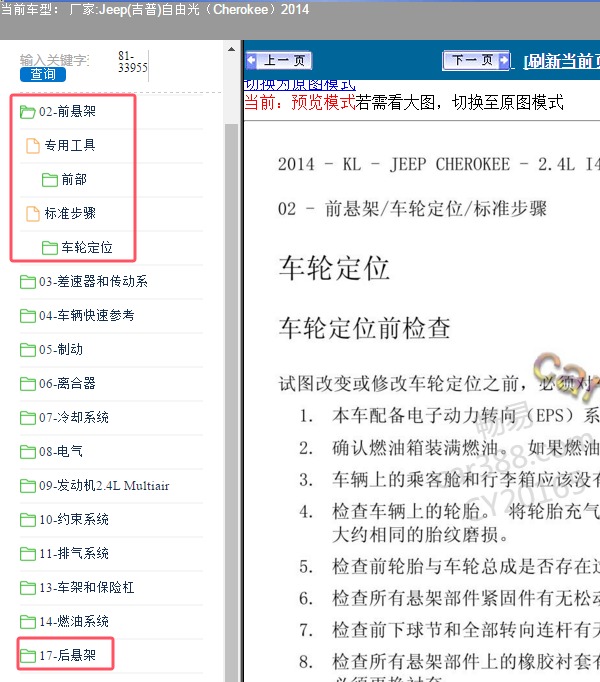Expand 13-车架和保险杠 section
This screenshot has width=600, height=682.
click(87, 588)
